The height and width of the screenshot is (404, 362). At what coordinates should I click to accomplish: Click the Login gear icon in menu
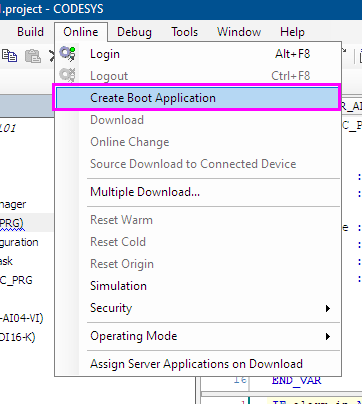(x=67, y=54)
